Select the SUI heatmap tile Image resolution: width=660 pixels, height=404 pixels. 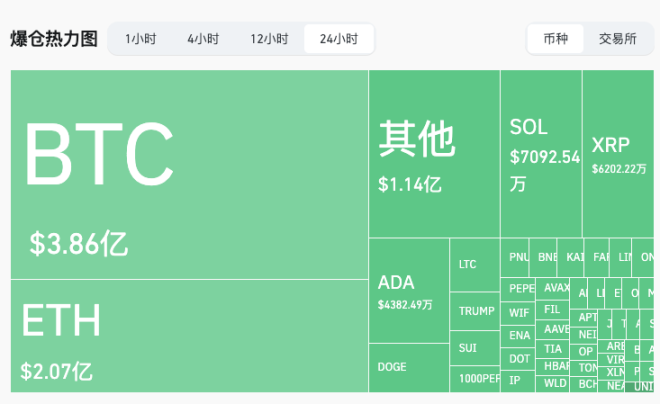[474, 348]
